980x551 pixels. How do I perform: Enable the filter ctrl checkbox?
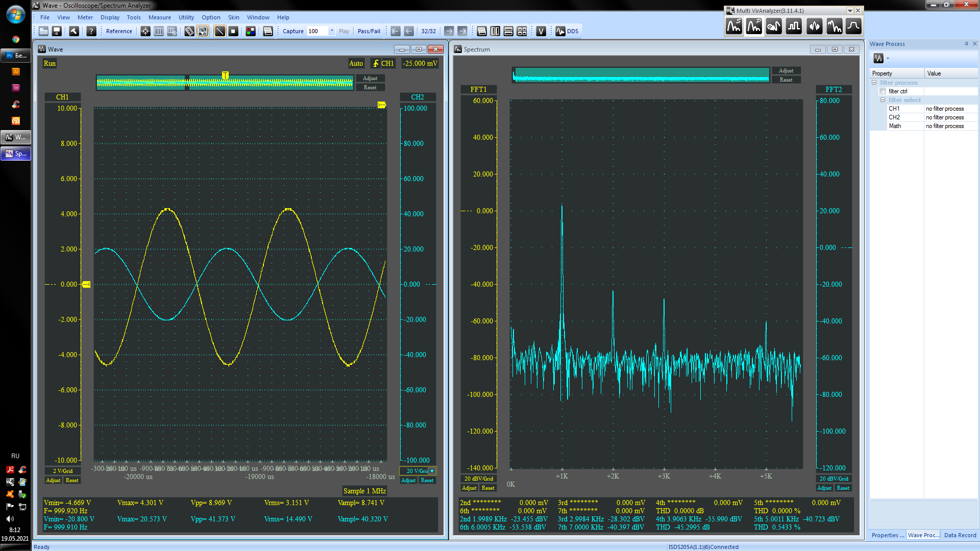(883, 91)
